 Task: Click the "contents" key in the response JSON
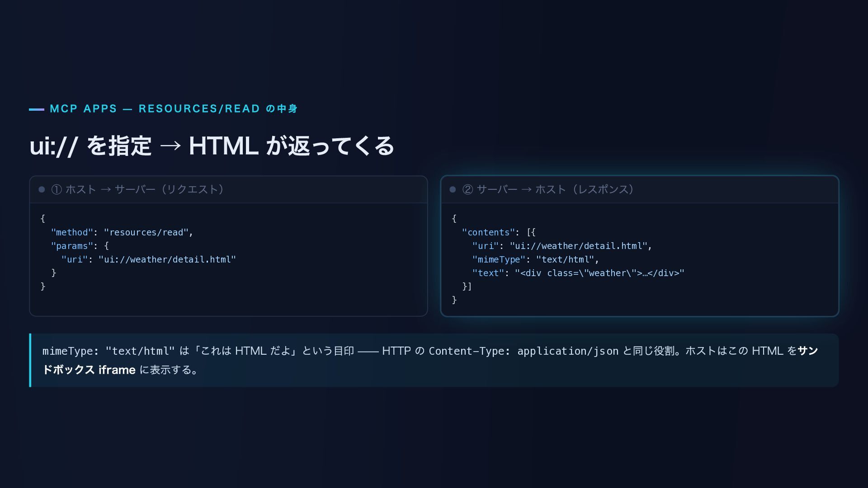click(x=488, y=232)
